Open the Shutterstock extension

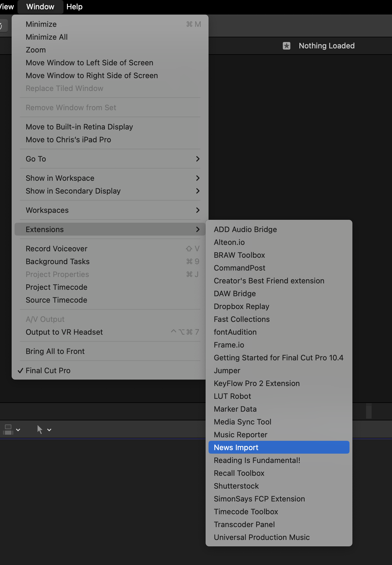(236, 486)
